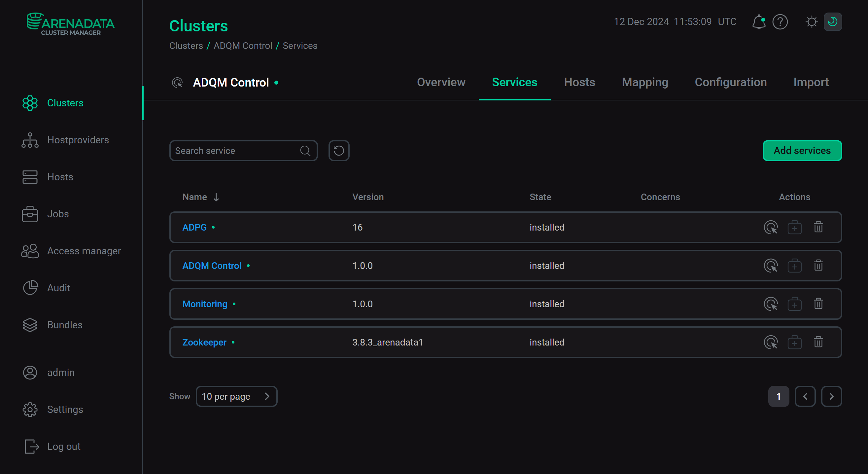868x474 pixels.
Task: Switch to the Mapping tab
Action: pyautogui.click(x=644, y=82)
